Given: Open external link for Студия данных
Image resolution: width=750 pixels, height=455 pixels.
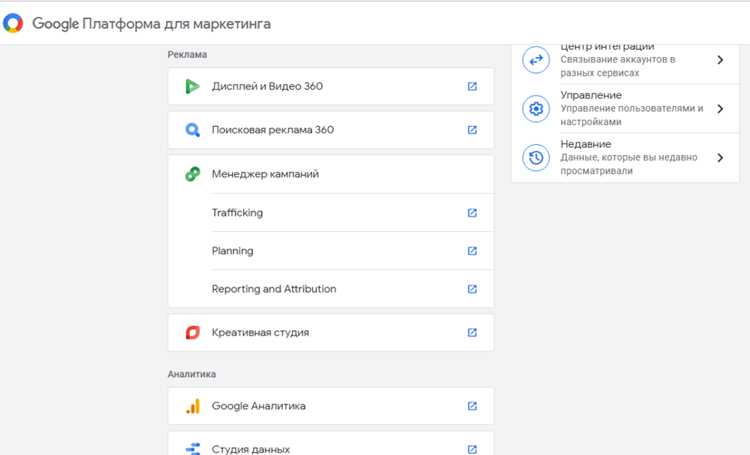Looking at the screenshot, I should pos(472,449).
